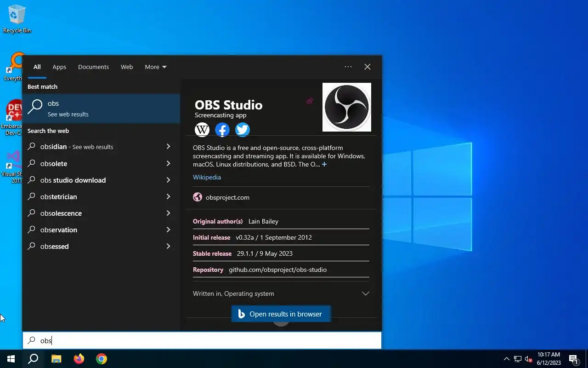Expand the obstetrician suggestion arrow

point(168,196)
